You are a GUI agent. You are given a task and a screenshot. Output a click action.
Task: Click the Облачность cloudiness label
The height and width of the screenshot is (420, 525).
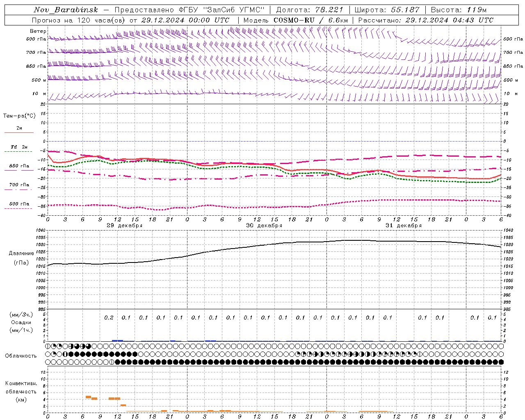21,356
